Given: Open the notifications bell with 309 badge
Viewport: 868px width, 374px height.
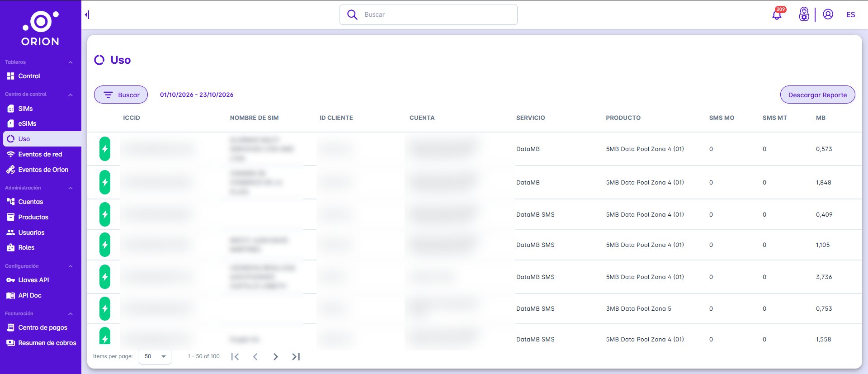Looking at the screenshot, I should [x=778, y=14].
